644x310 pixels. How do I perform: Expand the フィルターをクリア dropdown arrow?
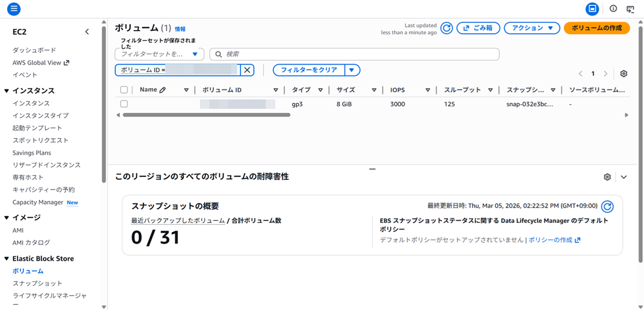pos(352,70)
